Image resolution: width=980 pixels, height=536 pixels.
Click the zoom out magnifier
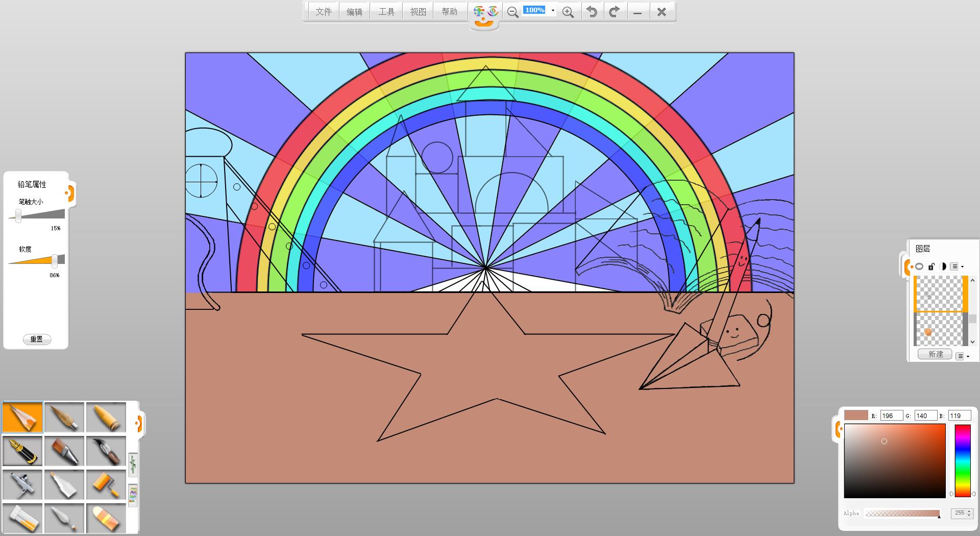(513, 12)
